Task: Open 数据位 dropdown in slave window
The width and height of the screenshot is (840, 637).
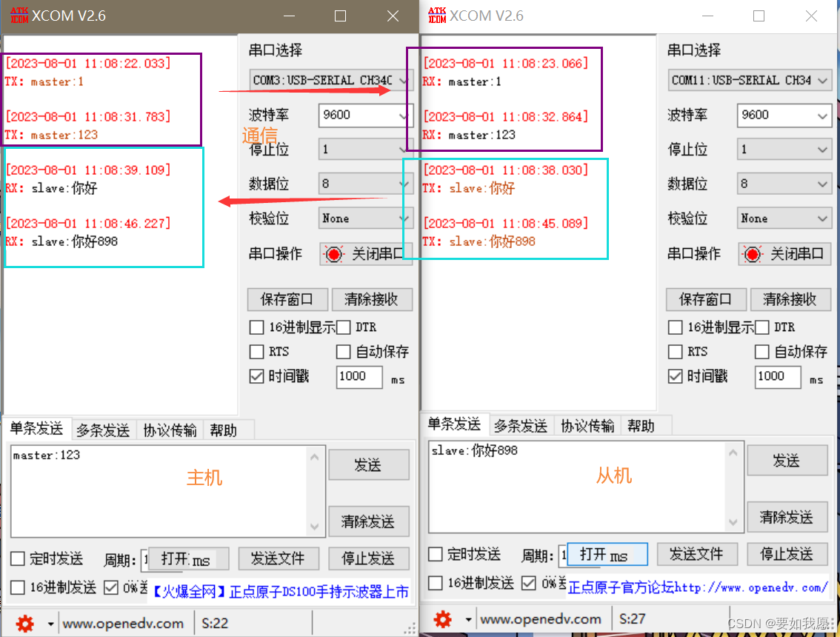Action: point(784,184)
